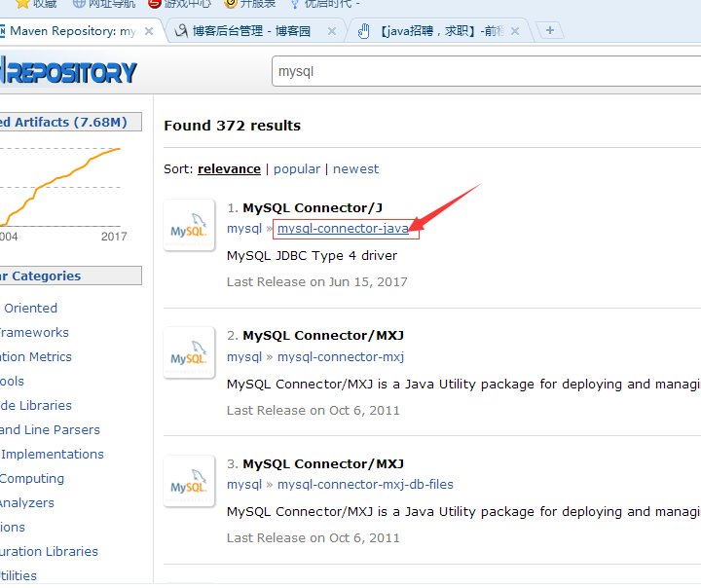Viewport: 701px width, 588px height.
Task: Sort results by relevance
Action: tap(229, 169)
